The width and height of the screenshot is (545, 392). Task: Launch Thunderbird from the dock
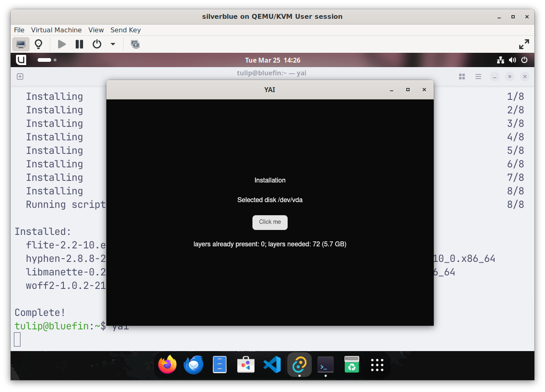[x=194, y=365]
